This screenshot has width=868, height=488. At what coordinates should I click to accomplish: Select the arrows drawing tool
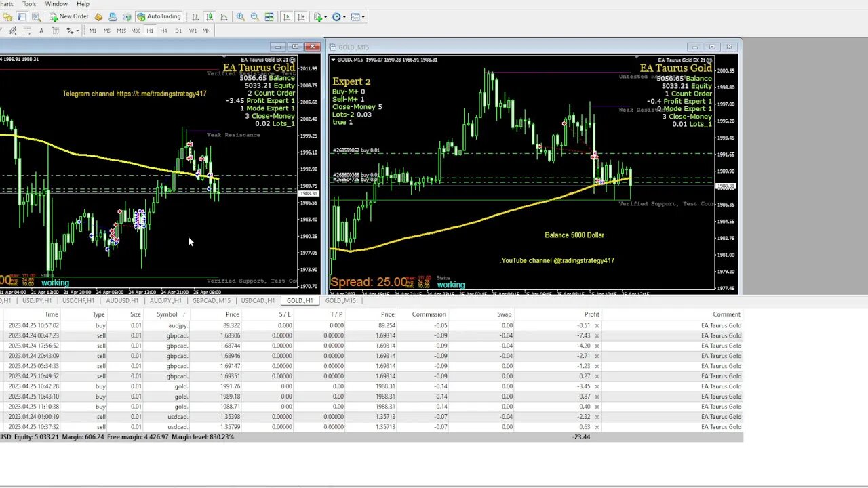[x=70, y=30]
